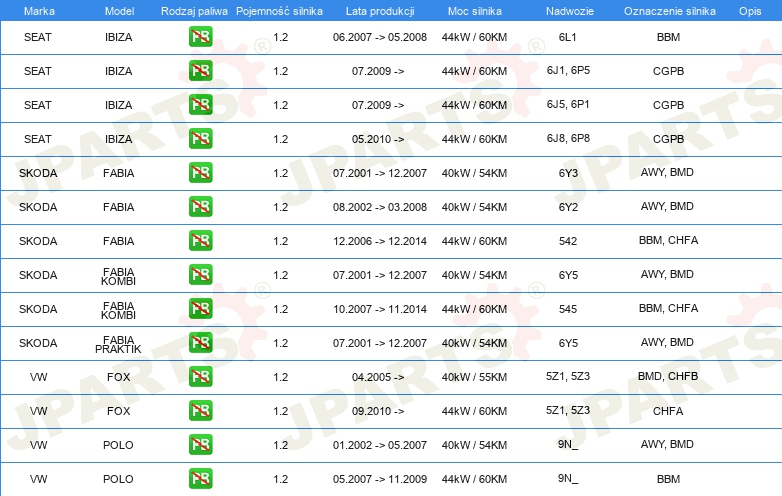Click the Model column header
This screenshot has height=496, width=782.
(118, 9)
